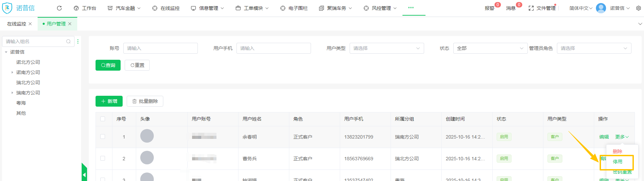The width and height of the screenshot is (644, 181).
Task: Click into the 账号 input field
Action: (160, 48)
